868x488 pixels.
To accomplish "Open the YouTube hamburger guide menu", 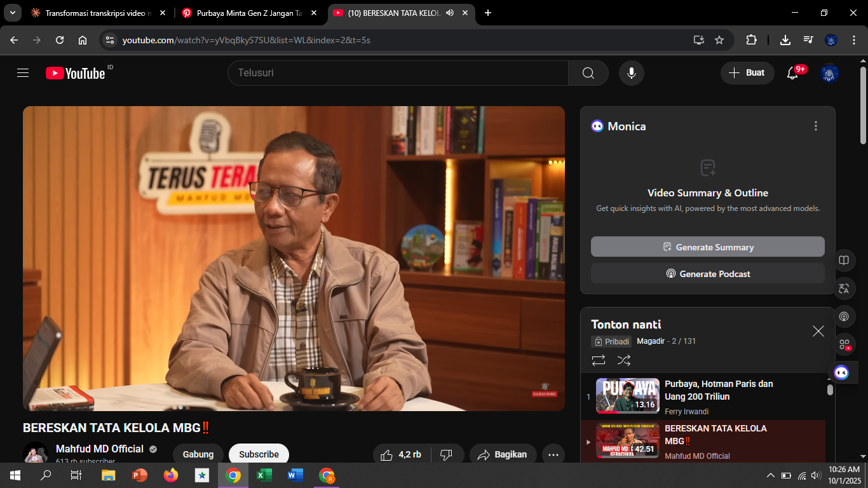I will coord(23,73).
